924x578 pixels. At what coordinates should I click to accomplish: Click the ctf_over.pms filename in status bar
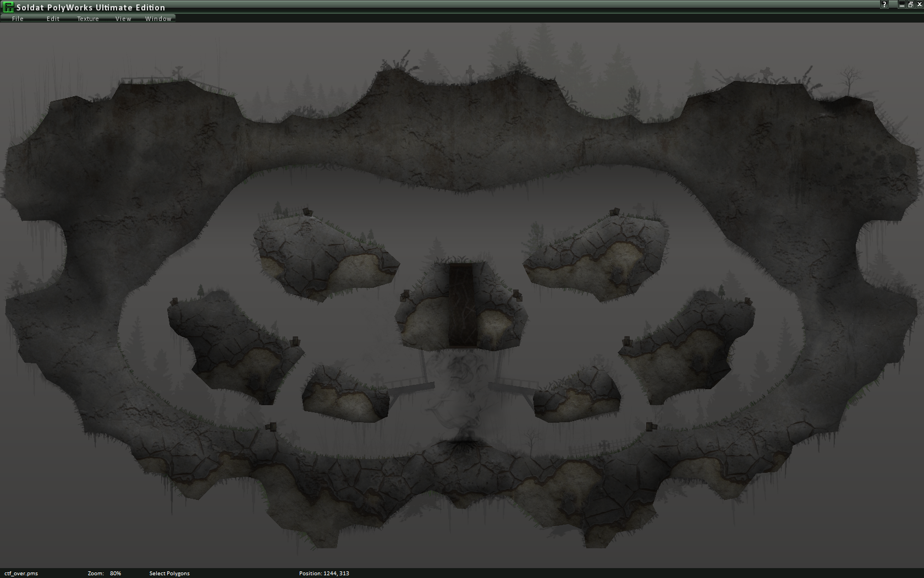click(x=21, y=573)
